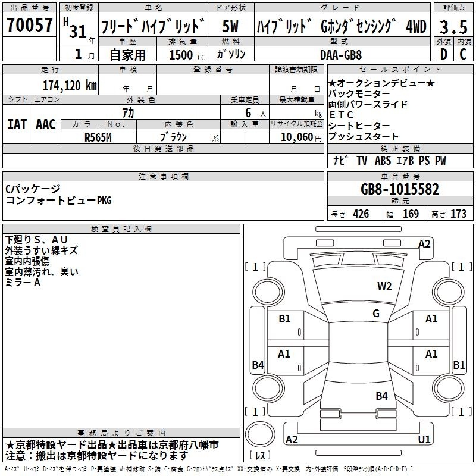This screenshot has width=476, height=476.
Task: Click the W2 mark on the hood
Action: pyautogui.click(x=385, y=286)
